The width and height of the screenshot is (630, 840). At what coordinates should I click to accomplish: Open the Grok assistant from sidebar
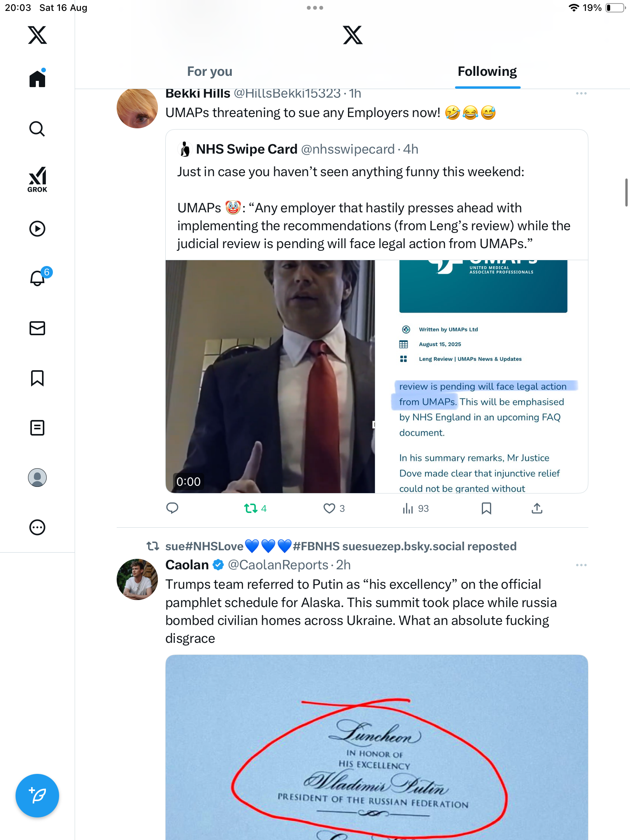pyautogui.click(x=37, y=179)
